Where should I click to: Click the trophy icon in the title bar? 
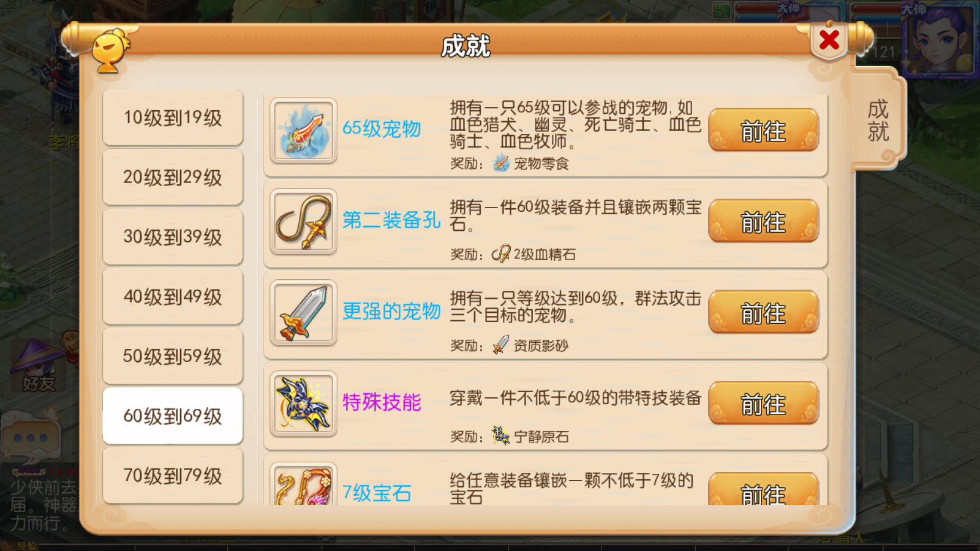click(110, 50)
